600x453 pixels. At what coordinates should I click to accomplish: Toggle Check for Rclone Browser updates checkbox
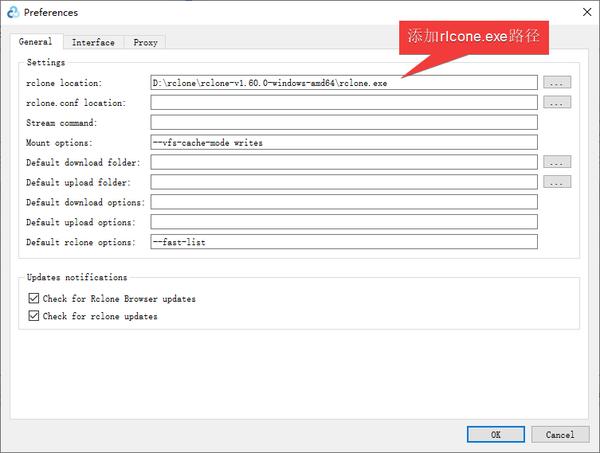34,298
